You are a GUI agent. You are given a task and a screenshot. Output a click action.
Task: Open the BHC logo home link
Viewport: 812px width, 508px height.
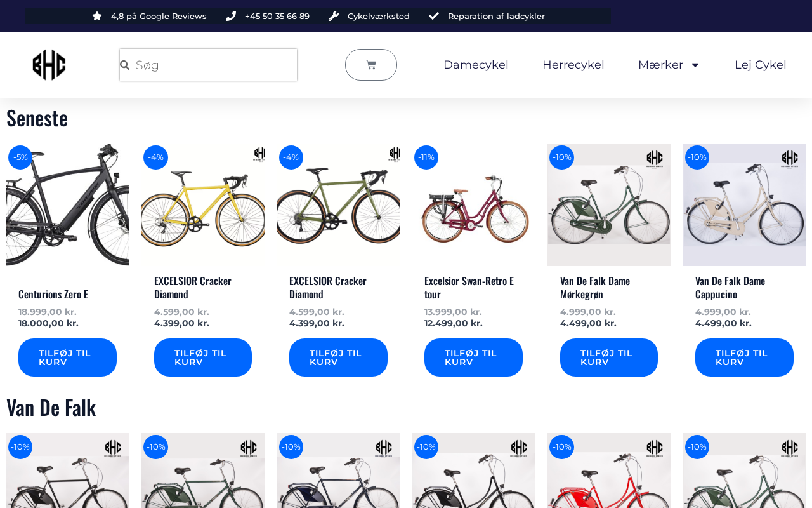tap(49, 65)
